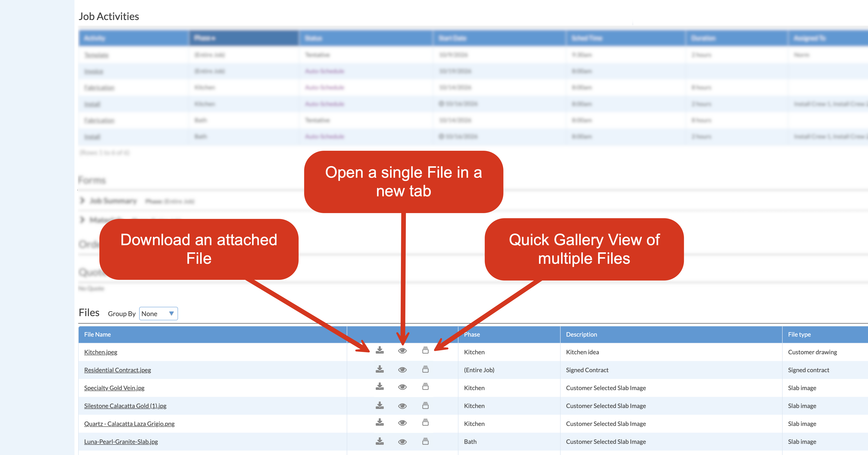Preview Specialty Gold Vein.jpg via its eye icon
The height and width of the screenshot is (455, 868).
point(402,387)
